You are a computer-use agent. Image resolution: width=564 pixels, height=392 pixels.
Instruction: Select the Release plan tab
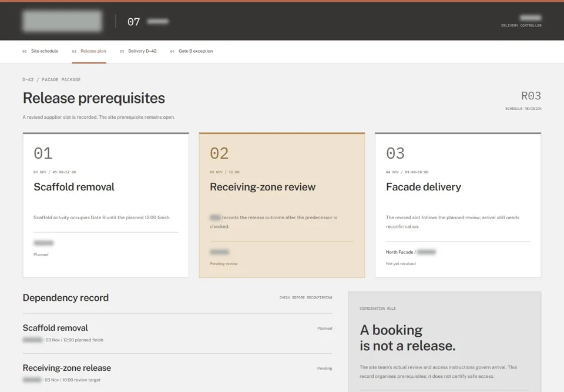tap(89, 51)
